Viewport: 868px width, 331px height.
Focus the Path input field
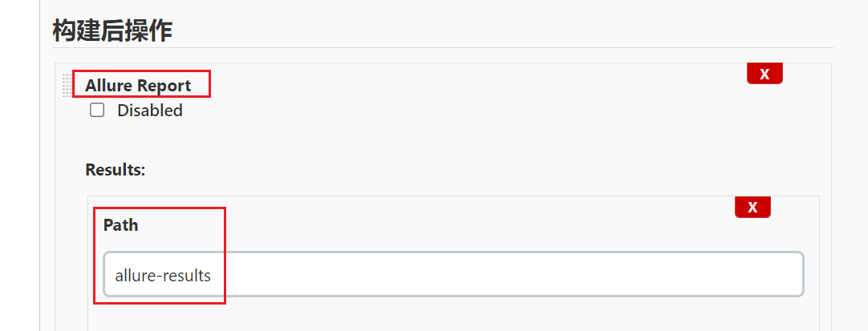pyautogui.click(x=453, y=275)
